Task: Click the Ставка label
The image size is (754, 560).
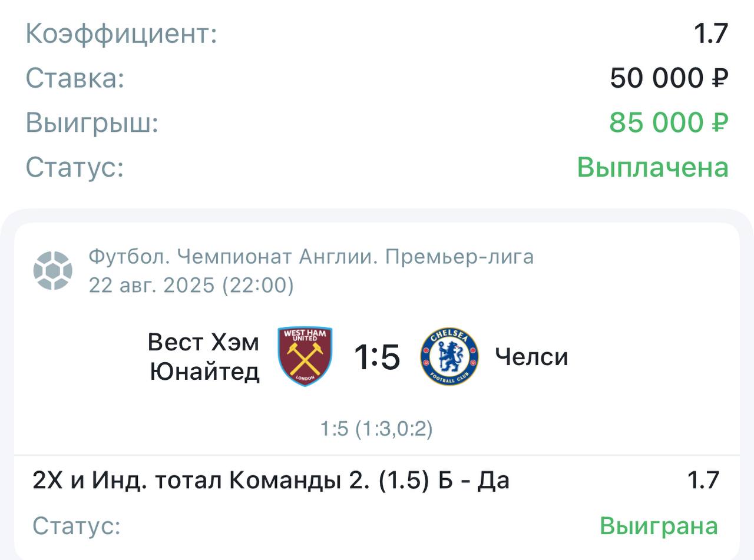Action: (75, 78)
